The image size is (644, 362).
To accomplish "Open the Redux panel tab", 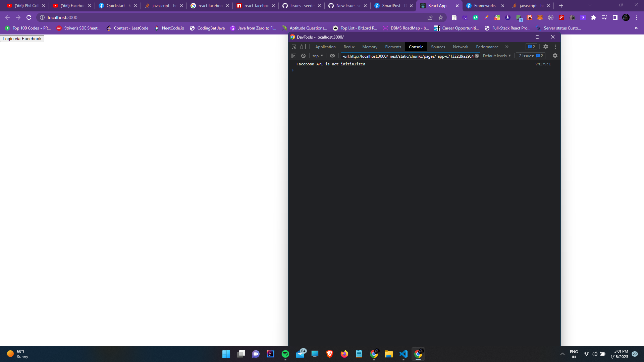I will [349, 47].
